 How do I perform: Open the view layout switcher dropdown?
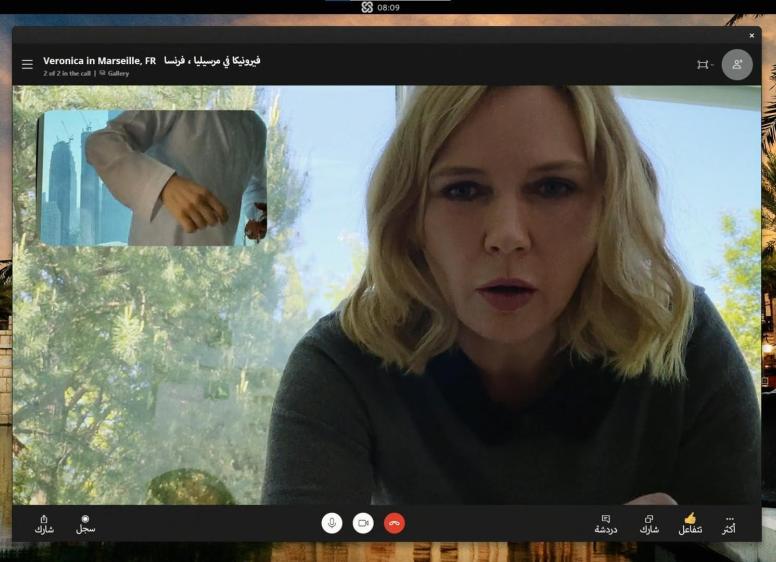coord(705,65)
